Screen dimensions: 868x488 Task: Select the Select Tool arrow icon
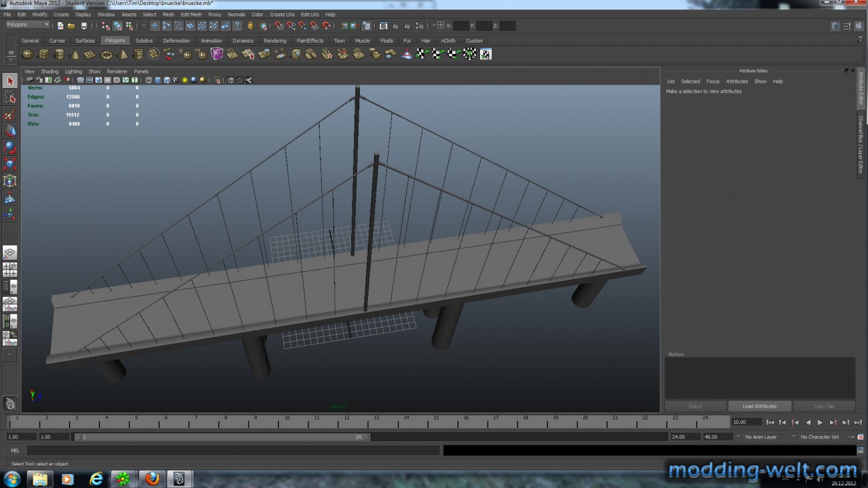tap(10, 81)
